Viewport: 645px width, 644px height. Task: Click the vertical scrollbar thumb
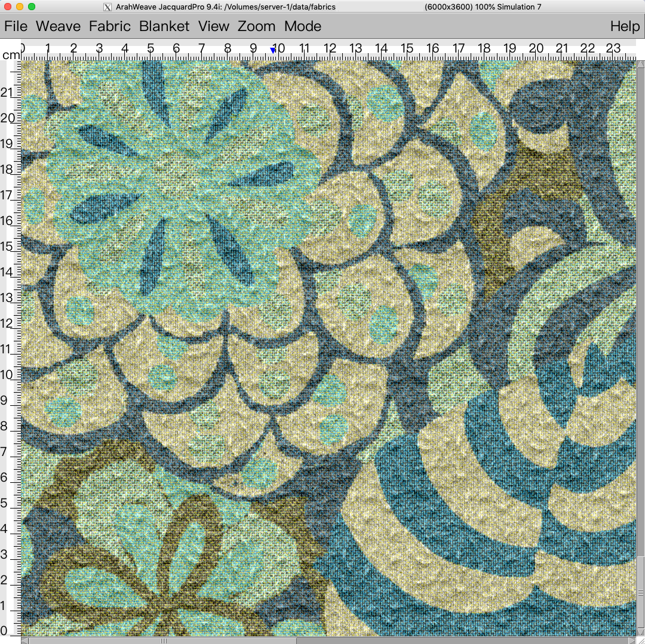(641, 592)
